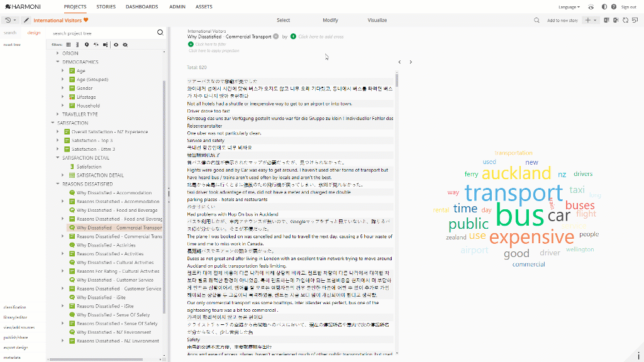Click the toolbar search magnifier icon
Viewport: 644px width, 362px height.
tap(536, 20)
